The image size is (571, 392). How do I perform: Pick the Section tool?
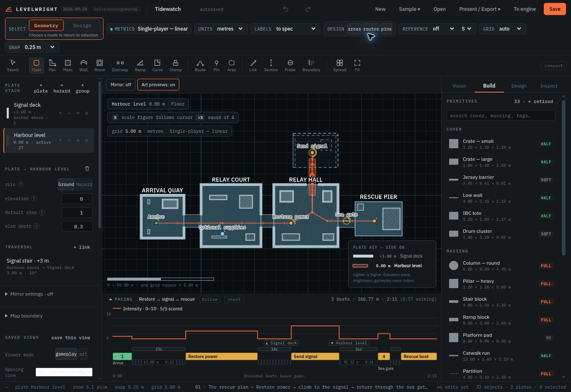pyautogui.click(x=271, y=65)
